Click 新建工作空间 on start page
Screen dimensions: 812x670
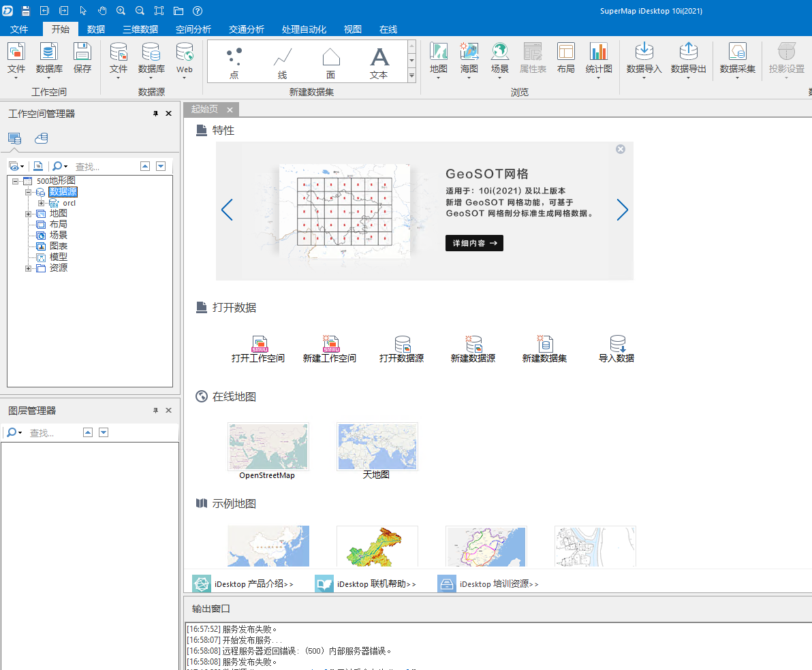pos(329,349)
